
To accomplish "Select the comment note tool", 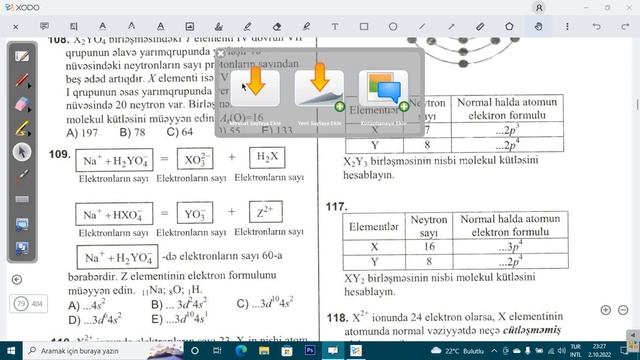I will 44,27.
